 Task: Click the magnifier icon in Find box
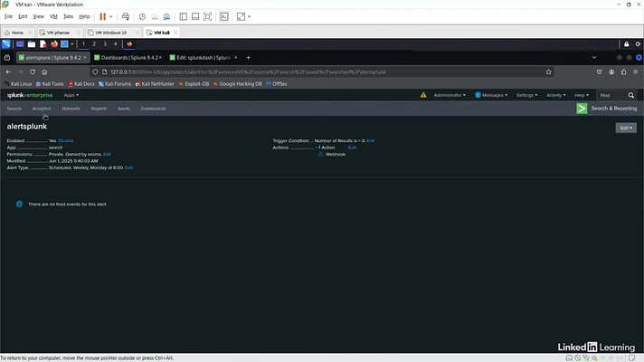[630, 94]
